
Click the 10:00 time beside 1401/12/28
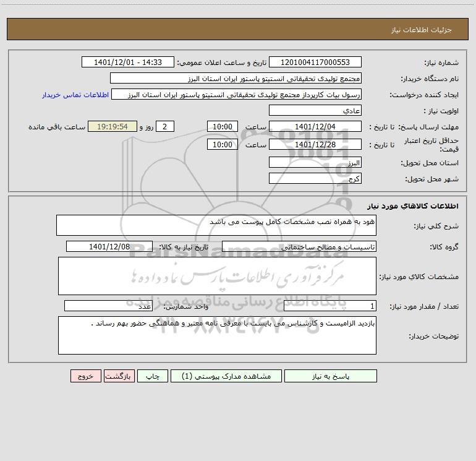coord(222,144)
